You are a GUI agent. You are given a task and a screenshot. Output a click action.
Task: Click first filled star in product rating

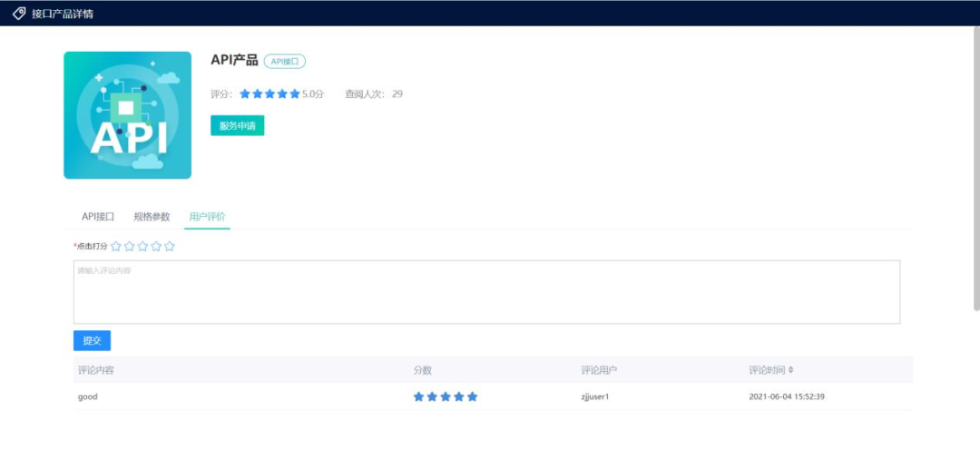pos(245,93)
